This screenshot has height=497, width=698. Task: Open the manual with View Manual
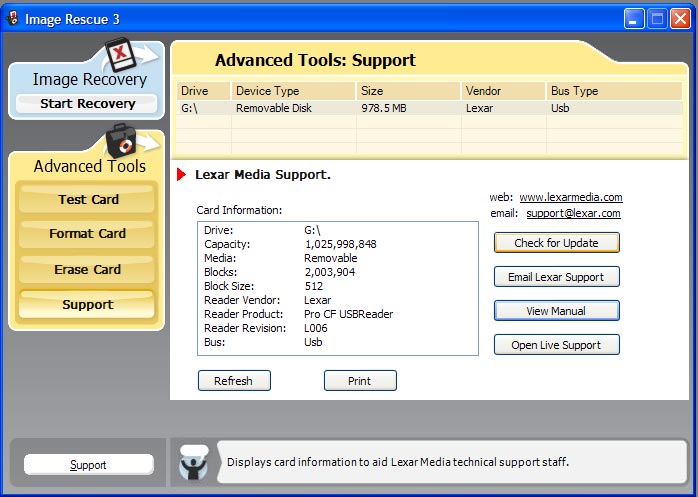point(556,311)
